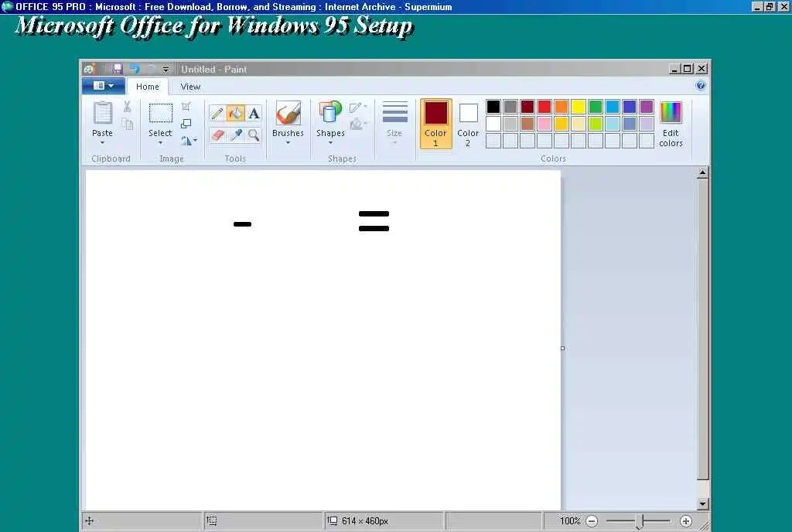Click the Size line thickness icon
Screen dimensions: 792x532
pyautogui.click(x=394, y=112)
